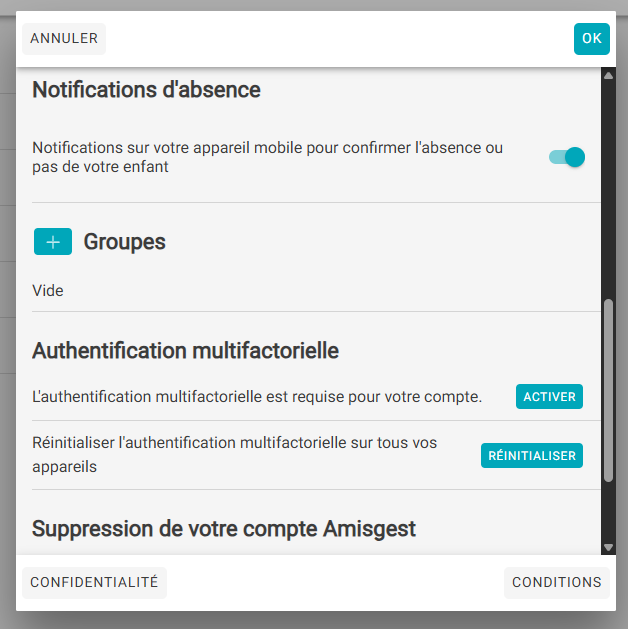This screenshot has height=629, width=628.
Task: Click "Suppression de votre compte Amisgest" heading
Action: (223, 528)
